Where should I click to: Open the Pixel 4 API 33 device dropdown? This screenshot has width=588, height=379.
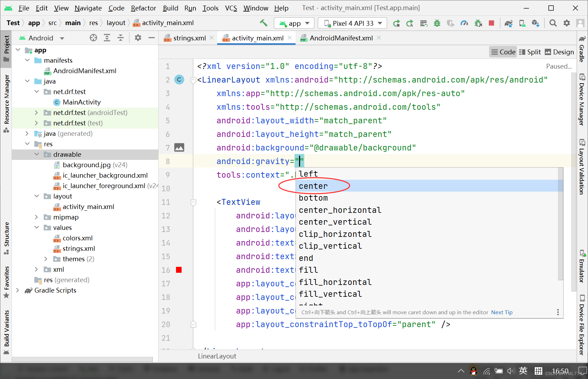click(352, 23)
